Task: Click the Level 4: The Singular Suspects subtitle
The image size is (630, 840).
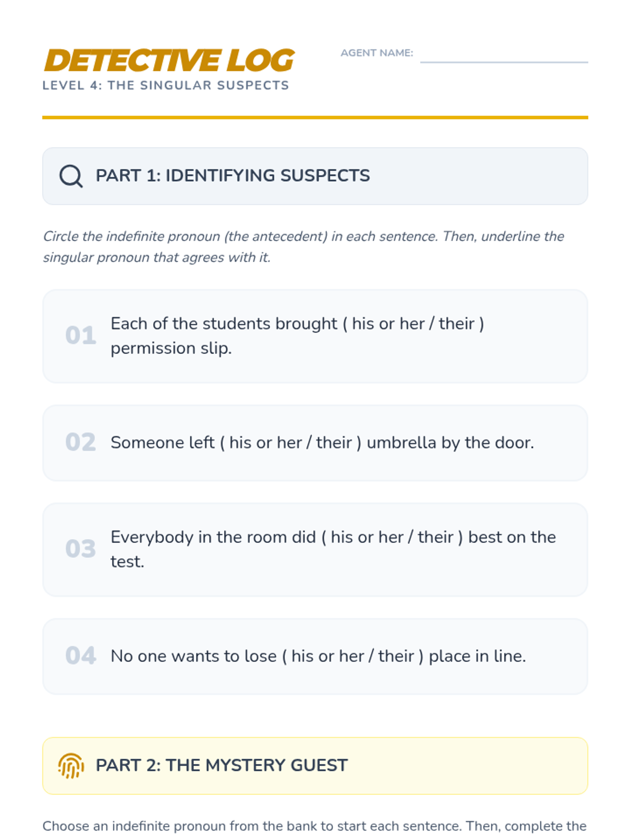Action: 166,86
